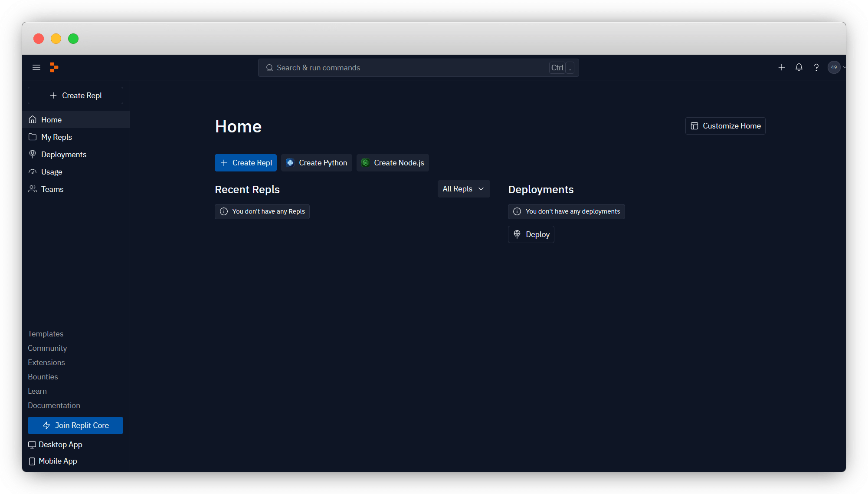Click the orange Replit logo
This screenshot has height=494, width=868.
(54, 67)
